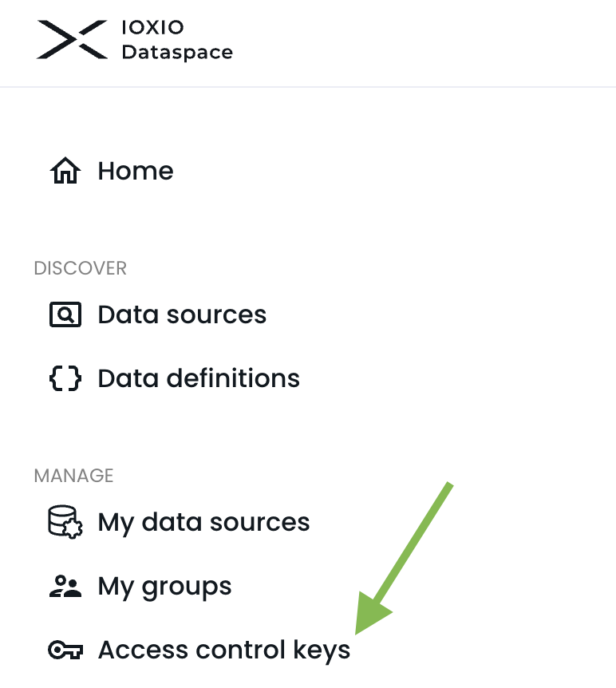Screen dimensions: 616x688
Task: Click the My groups text label
Action: 164,585
